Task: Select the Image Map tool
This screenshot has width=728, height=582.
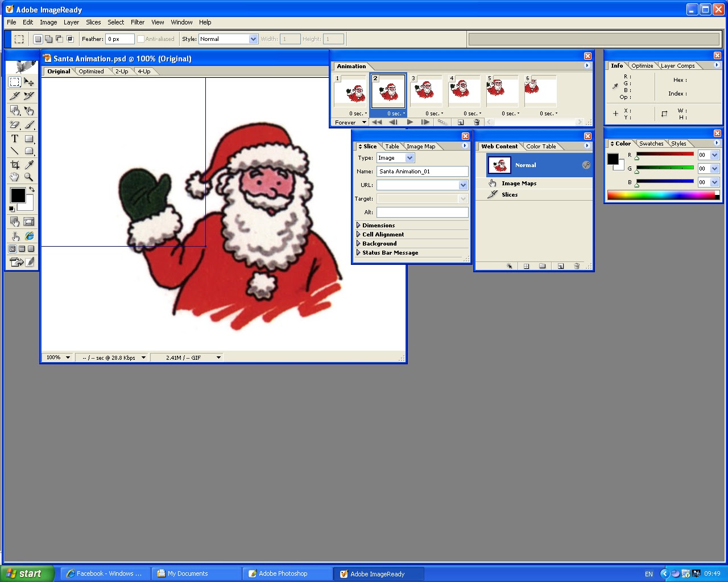Action: point(15,110)
